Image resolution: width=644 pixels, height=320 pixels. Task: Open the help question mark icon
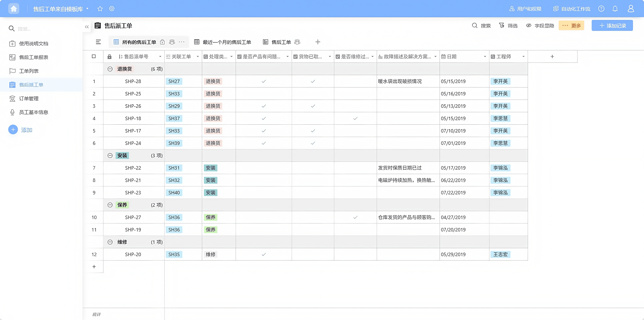(x=601, y=9)
